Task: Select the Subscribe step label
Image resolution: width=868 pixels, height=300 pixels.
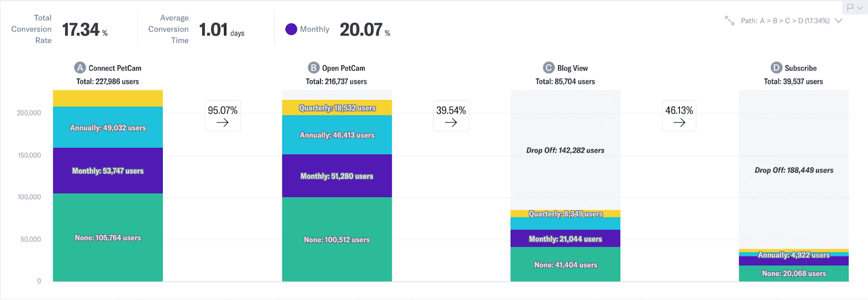Action: point(800,68)
